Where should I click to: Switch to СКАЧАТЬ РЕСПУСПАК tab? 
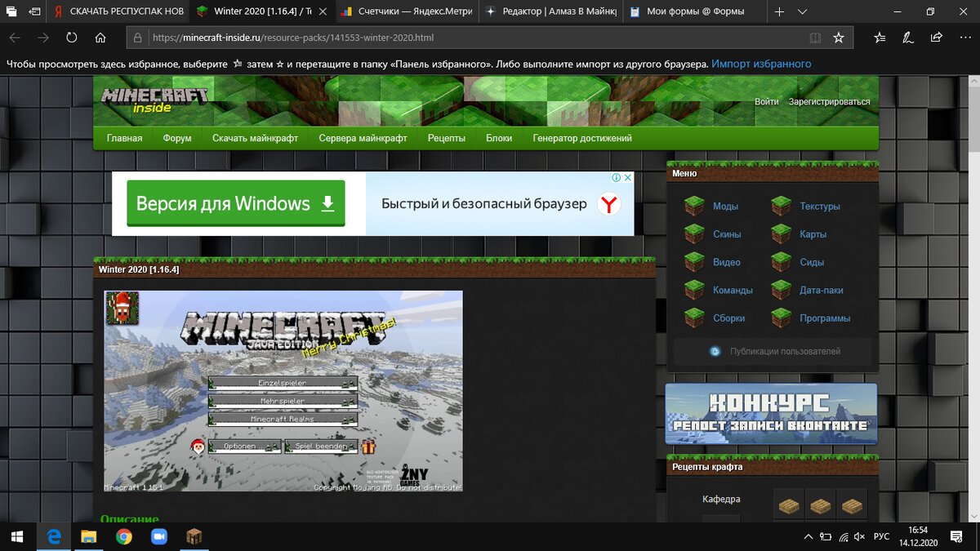tap(118, 11)
